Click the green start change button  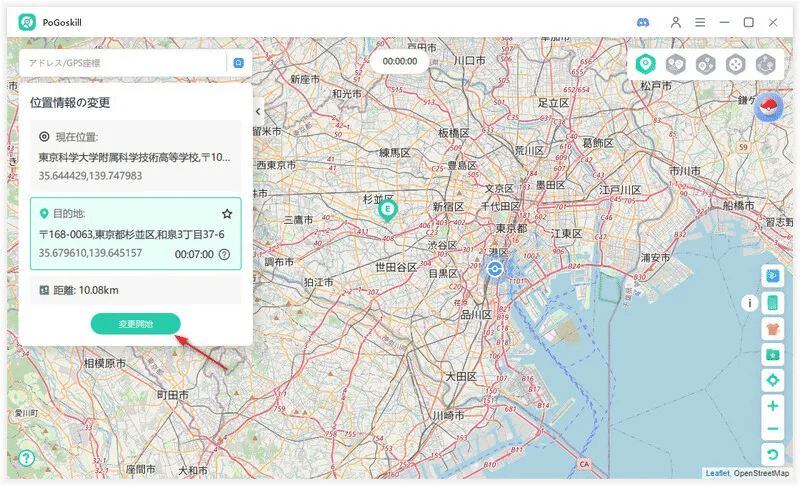click(x=136, y=324)
